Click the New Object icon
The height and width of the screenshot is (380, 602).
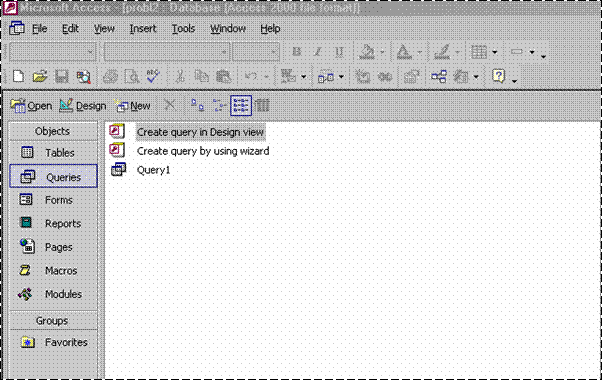tap(461, 76)
